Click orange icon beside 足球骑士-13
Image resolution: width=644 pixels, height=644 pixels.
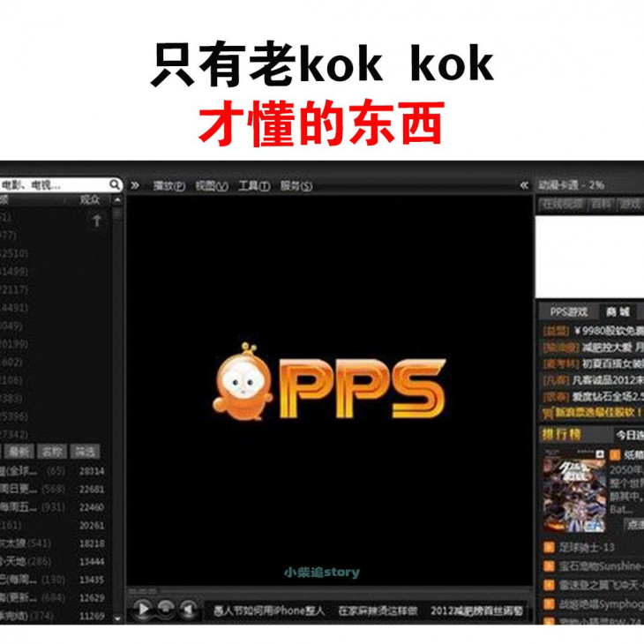click(549, 548)
